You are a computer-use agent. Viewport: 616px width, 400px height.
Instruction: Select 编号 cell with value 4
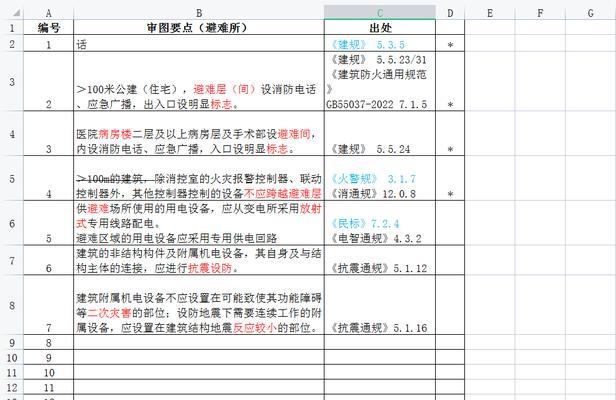point(49,178)
